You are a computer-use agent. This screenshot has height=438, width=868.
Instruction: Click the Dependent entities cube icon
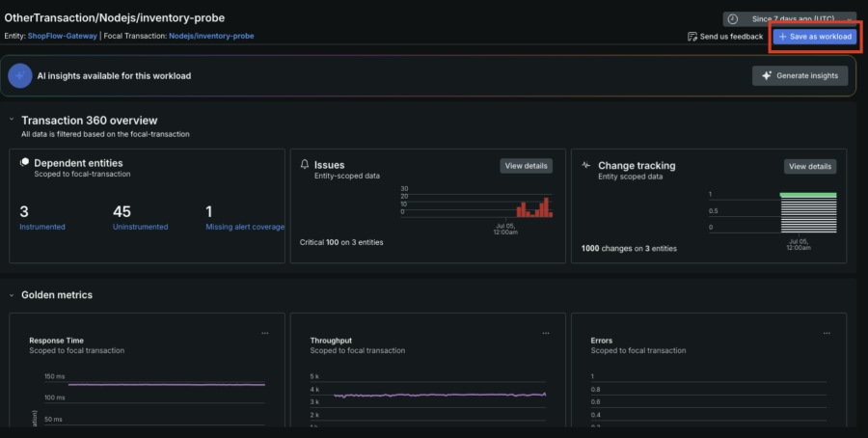24,162
